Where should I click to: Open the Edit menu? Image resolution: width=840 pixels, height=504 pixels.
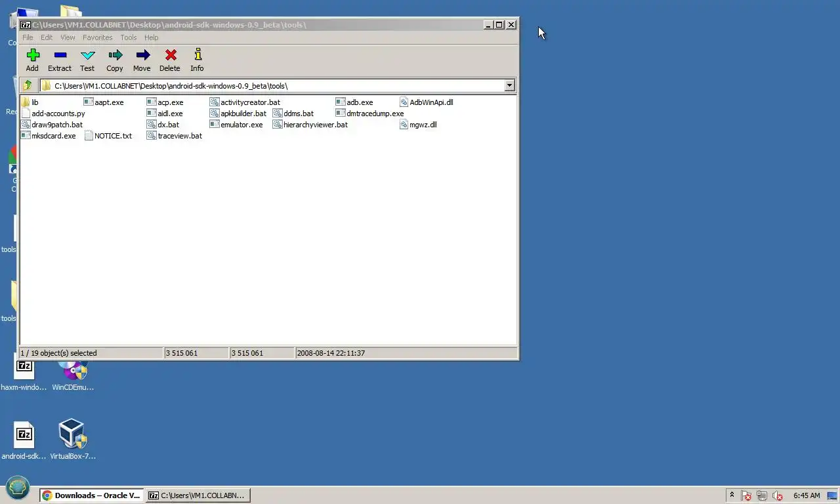(47, 37)
